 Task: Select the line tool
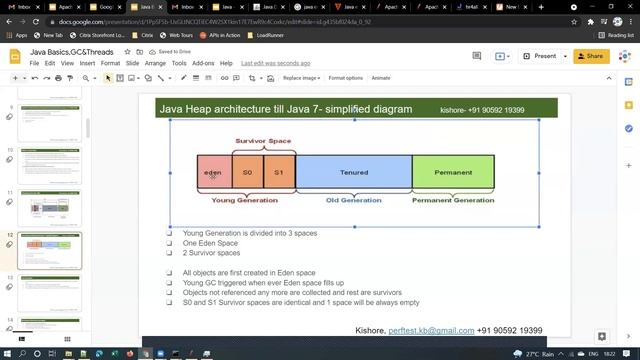(x=161, y=78)
